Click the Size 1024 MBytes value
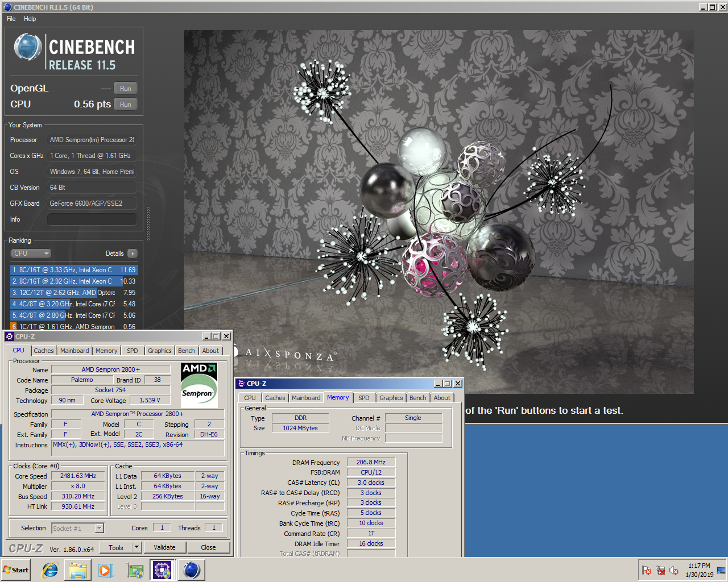This screenshot has width=728, height=582. point(300,428)
